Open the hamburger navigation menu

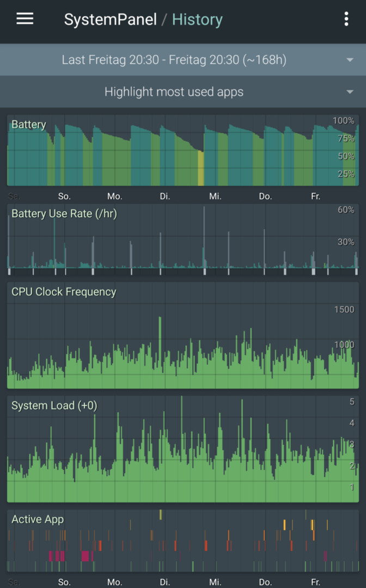[x=25, y=19]
